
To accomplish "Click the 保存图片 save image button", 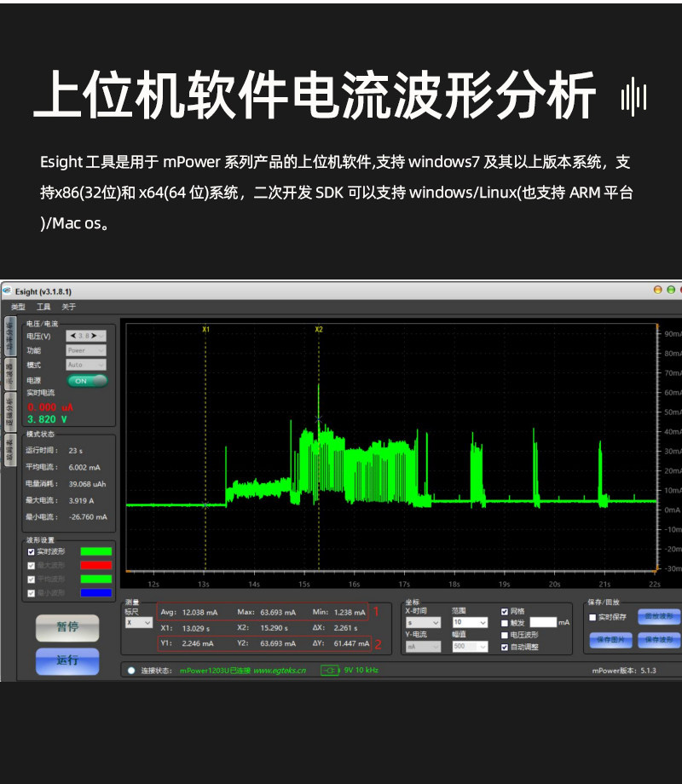I will (x=610, y=640).
